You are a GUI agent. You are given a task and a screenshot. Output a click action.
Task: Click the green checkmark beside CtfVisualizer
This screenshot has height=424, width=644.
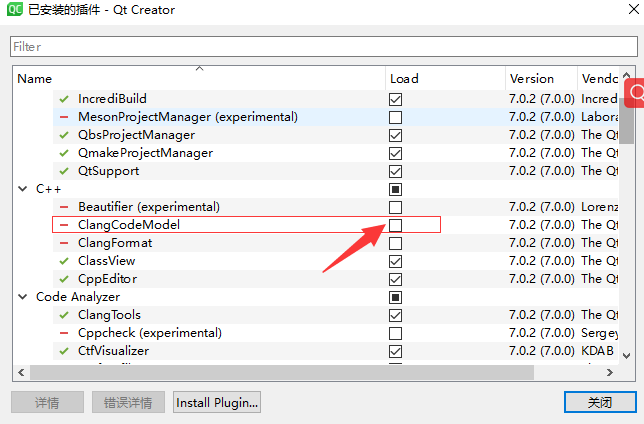coord(64,351)
